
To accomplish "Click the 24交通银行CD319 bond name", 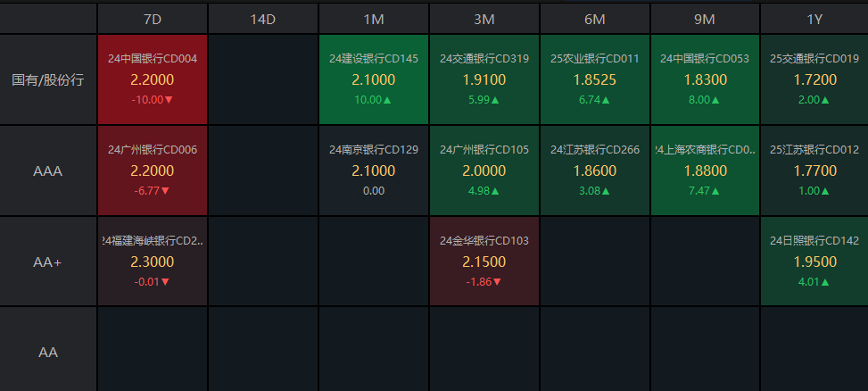I will (484, 59).
